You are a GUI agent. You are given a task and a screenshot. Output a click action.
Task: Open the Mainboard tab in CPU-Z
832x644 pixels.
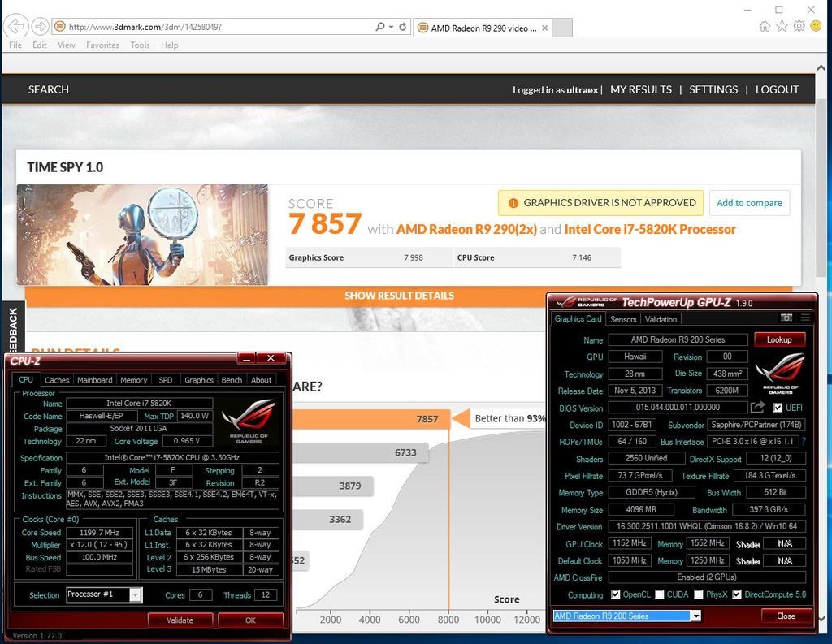coord(95,380)
